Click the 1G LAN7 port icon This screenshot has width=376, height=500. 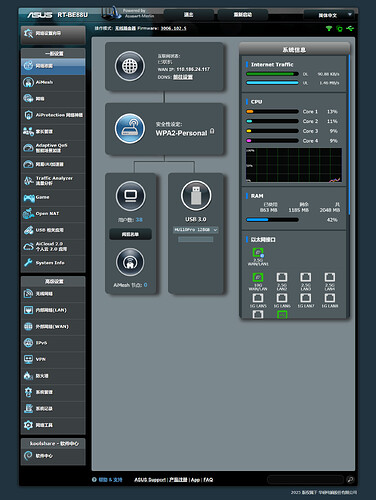point(306,298)
